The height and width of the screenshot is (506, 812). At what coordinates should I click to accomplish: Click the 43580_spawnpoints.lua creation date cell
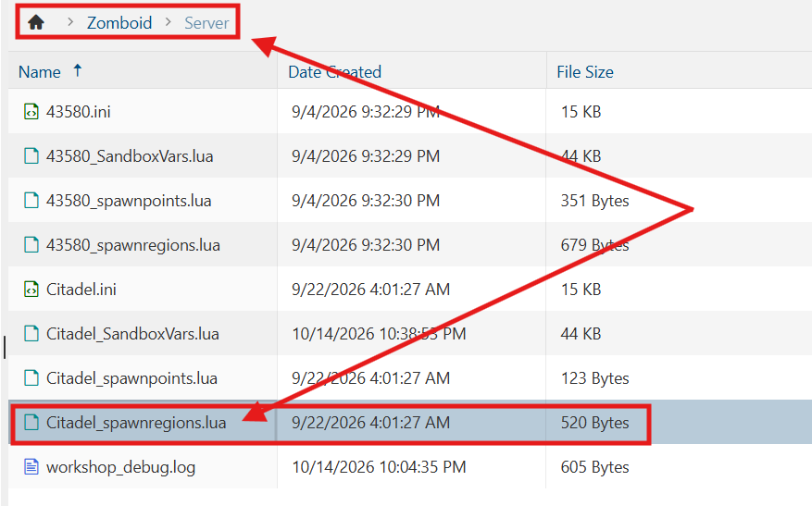pos(366,200)
